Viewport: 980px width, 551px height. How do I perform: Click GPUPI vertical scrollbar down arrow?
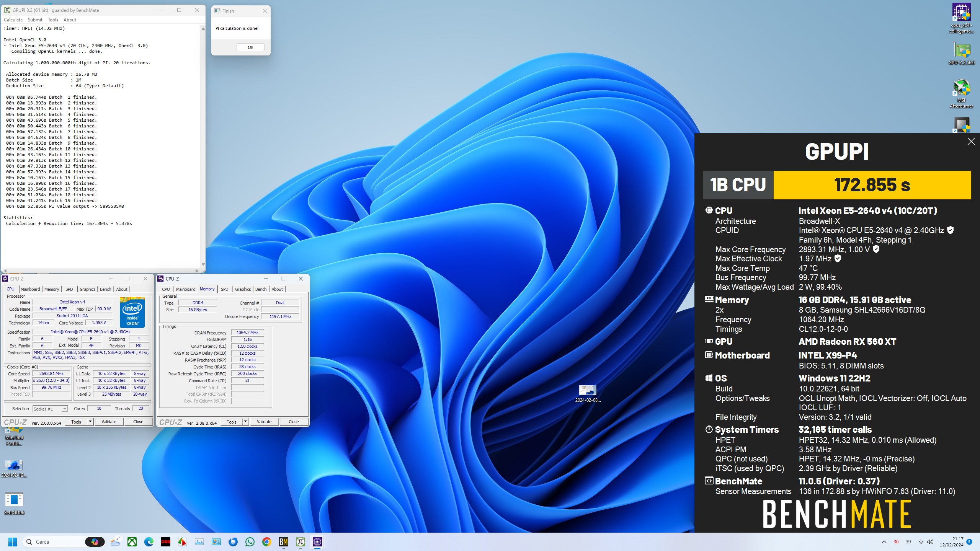pos(203,264)
